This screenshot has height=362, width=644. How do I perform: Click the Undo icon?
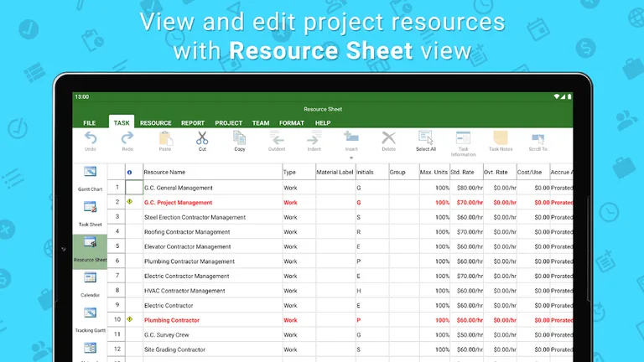click(91, 138)
